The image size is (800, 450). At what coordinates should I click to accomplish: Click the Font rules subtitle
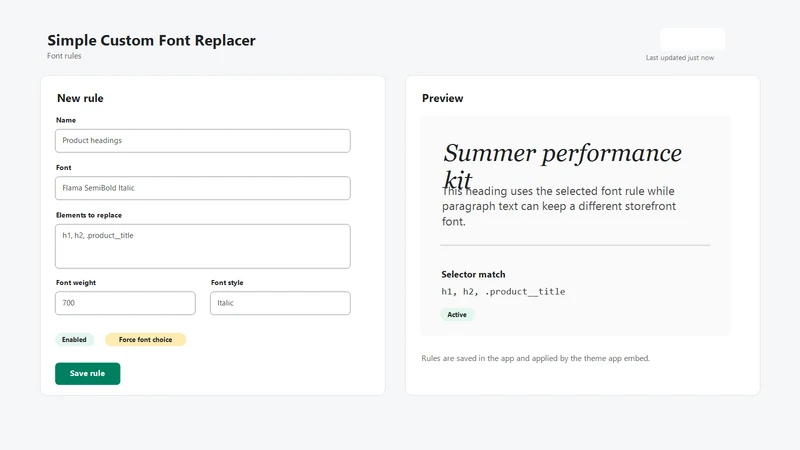[64, 56]
